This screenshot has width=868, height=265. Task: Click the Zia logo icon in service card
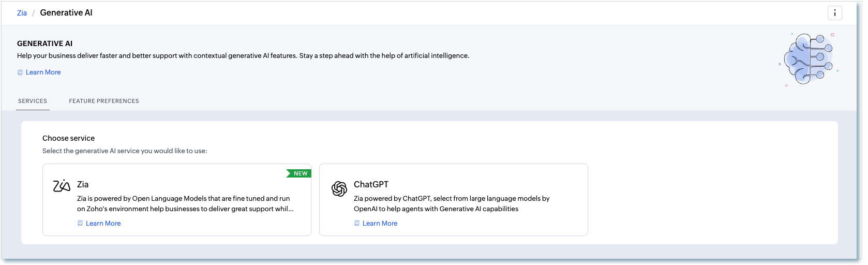coord(62,186)
